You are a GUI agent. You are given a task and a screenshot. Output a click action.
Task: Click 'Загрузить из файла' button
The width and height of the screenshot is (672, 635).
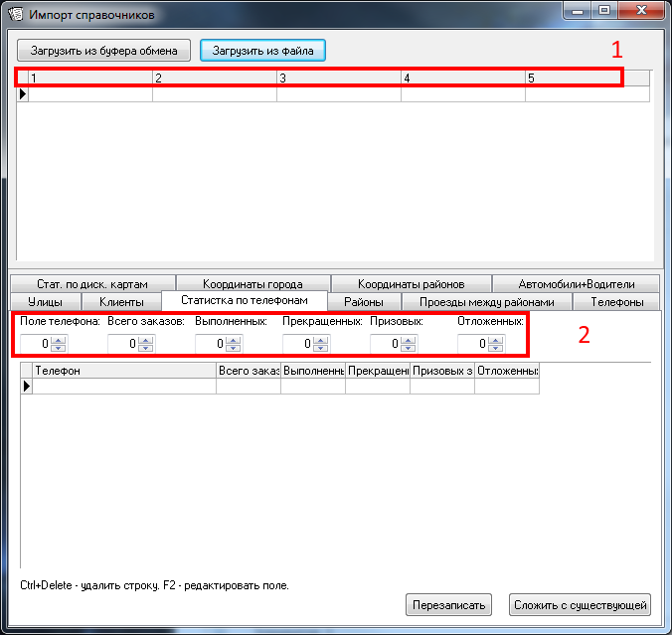click(262, 50)
